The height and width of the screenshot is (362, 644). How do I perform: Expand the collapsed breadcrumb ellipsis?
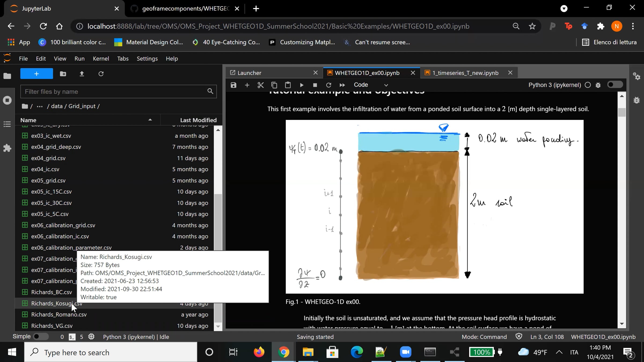(x=40, y=106)
